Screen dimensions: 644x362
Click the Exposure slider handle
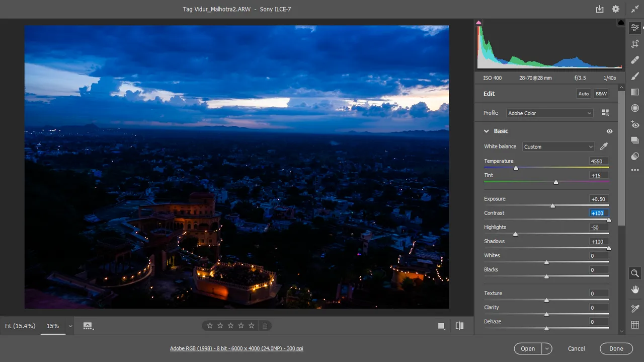coord(552,206)
